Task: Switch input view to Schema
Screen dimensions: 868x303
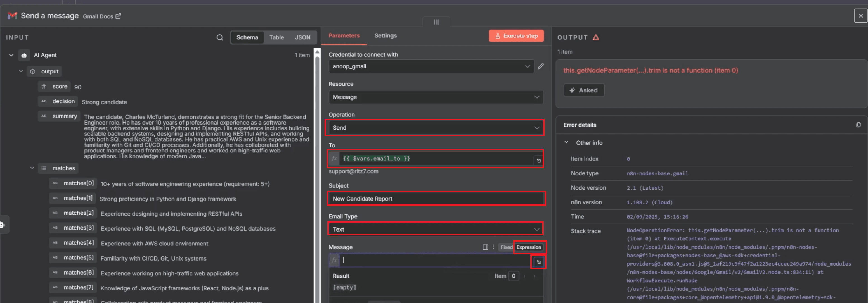Action: 247,37
